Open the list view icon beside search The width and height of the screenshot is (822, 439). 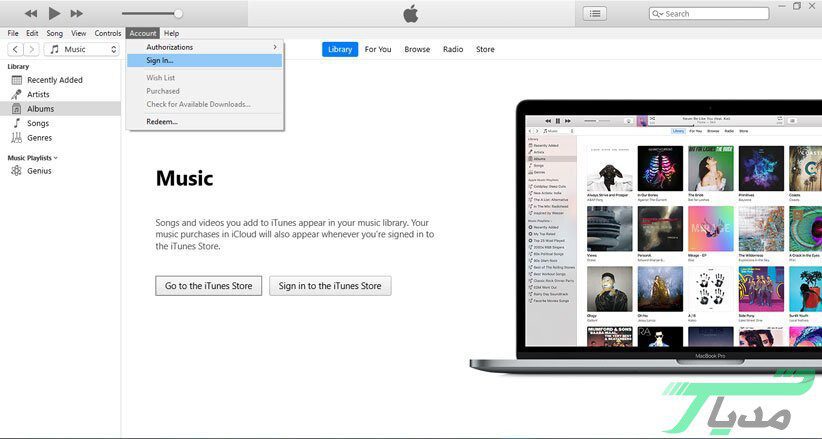(595, 13)
